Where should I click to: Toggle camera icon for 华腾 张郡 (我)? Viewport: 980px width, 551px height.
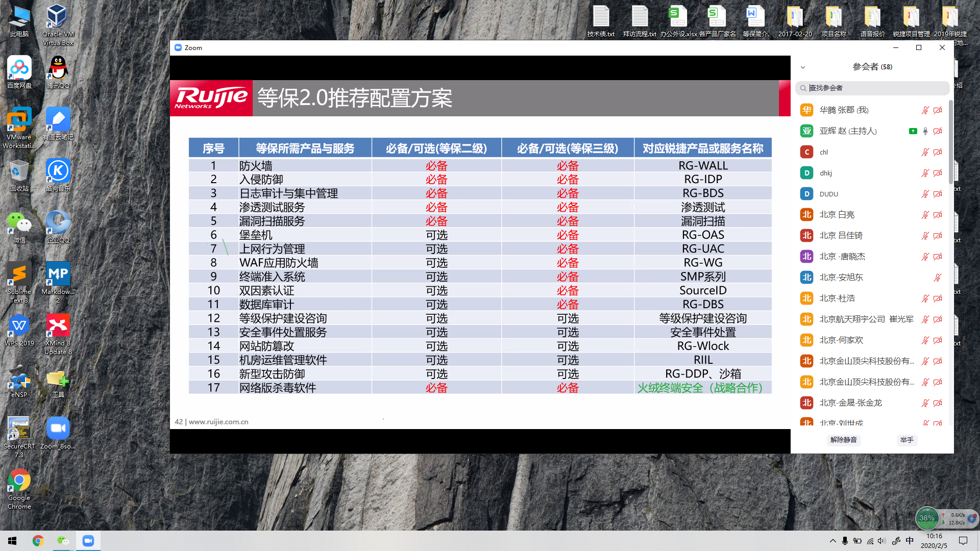click(x=938, y=110)
